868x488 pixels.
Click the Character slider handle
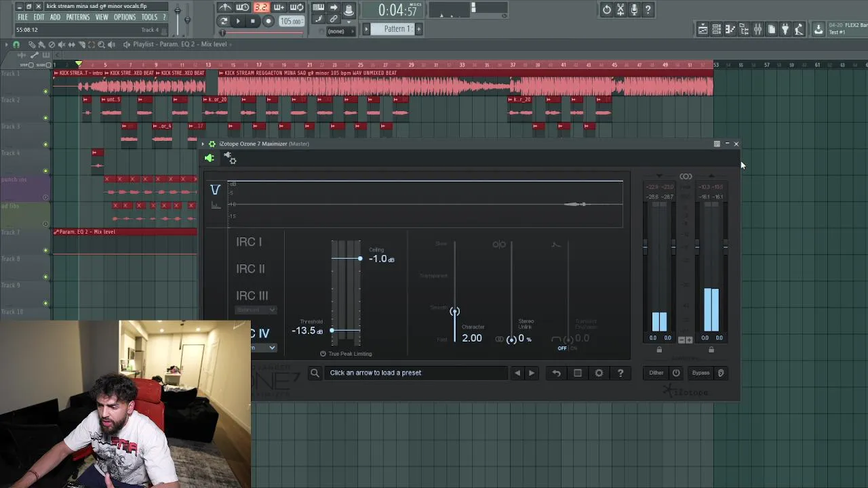(x=454, y=311)
